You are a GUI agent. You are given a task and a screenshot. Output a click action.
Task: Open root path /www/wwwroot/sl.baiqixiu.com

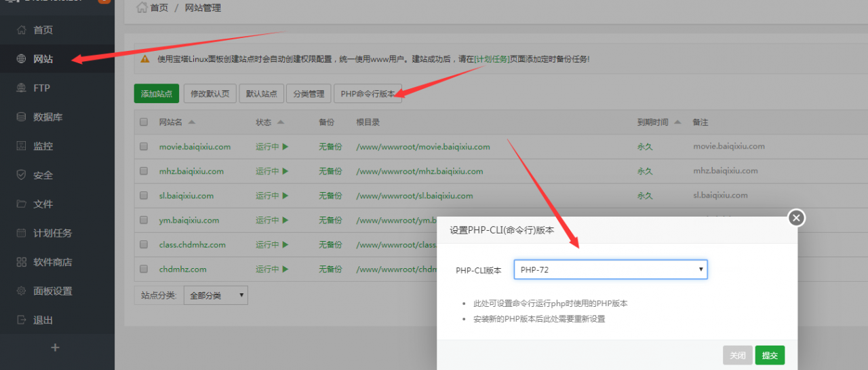[414, 196]
